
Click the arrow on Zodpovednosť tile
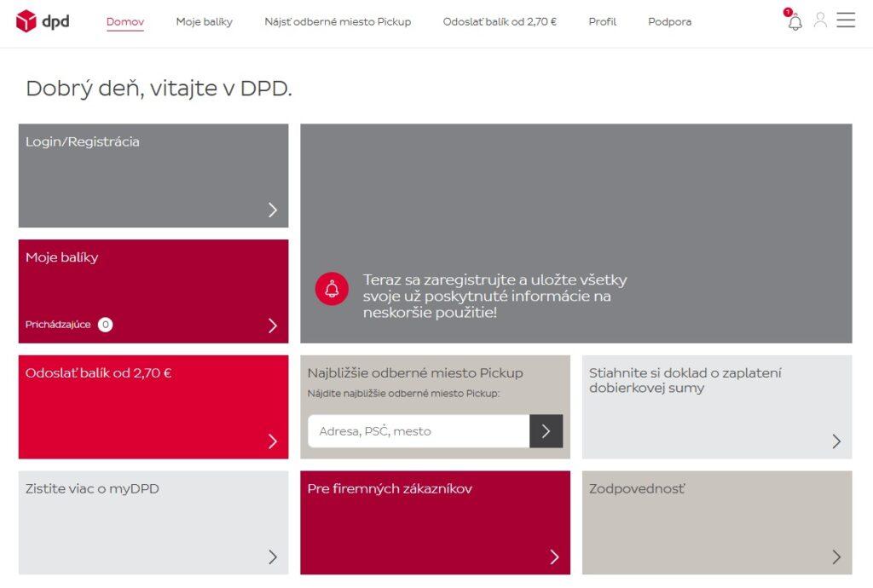[836, 556]
